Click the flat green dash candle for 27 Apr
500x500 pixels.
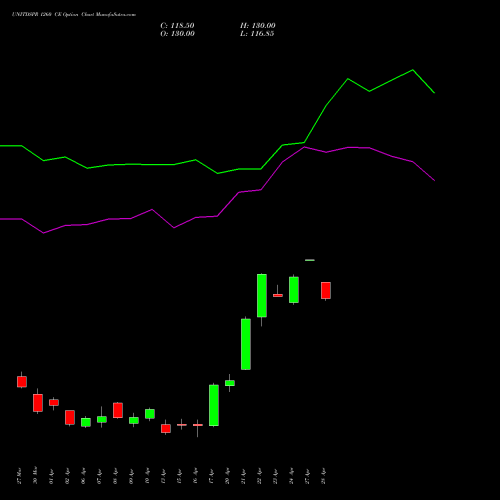point(310,260)
